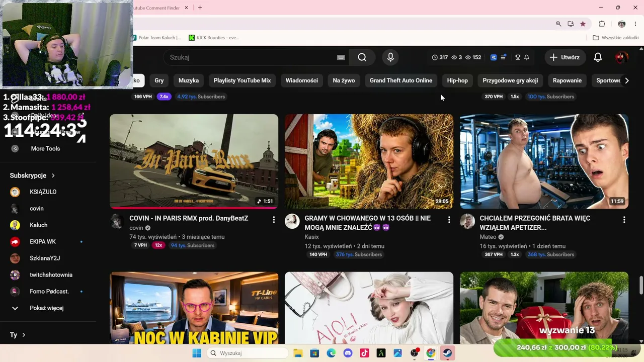
Task: Open Windows Start menu
Action: pyautogui.click(x=197, y=353)
